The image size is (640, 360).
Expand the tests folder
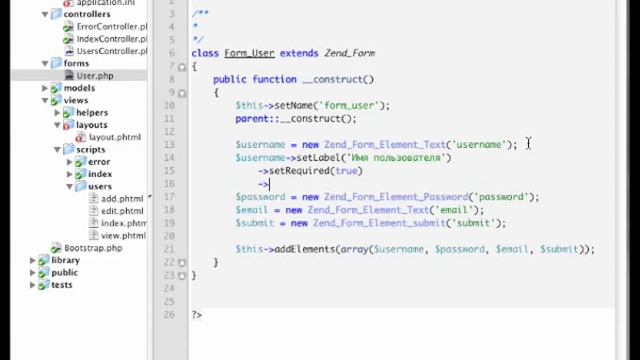pyautogui.click(x=33, y=285)
